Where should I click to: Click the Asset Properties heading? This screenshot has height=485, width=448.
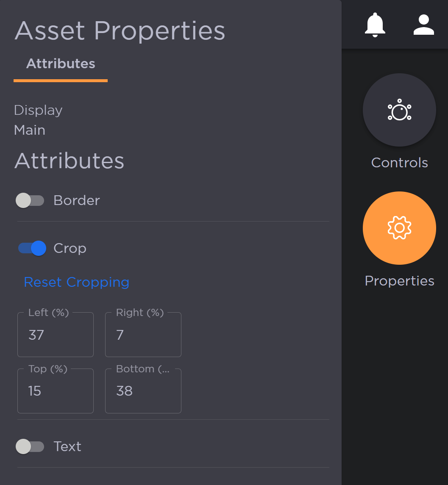120,30
